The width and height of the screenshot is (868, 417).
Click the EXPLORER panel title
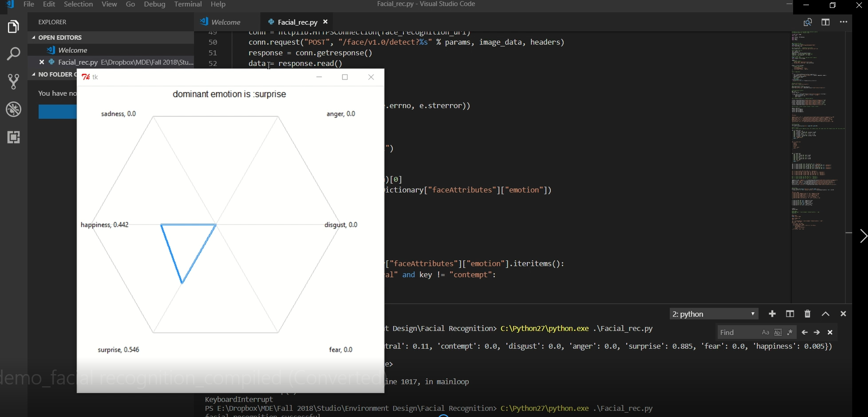52,22
